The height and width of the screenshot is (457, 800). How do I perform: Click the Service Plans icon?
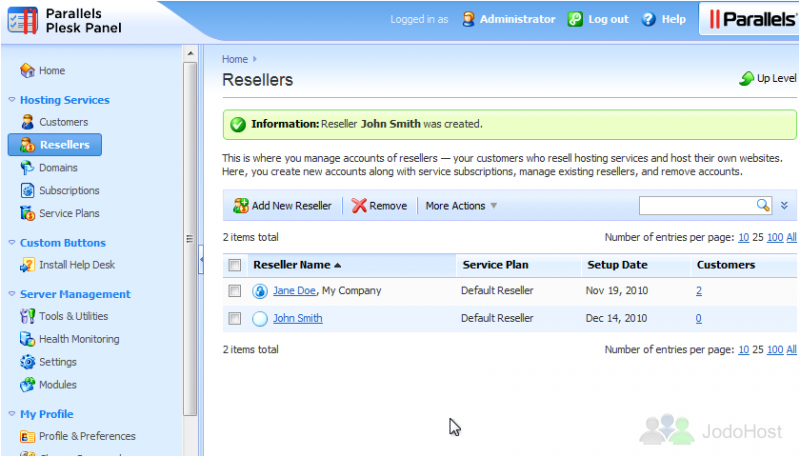27,213
